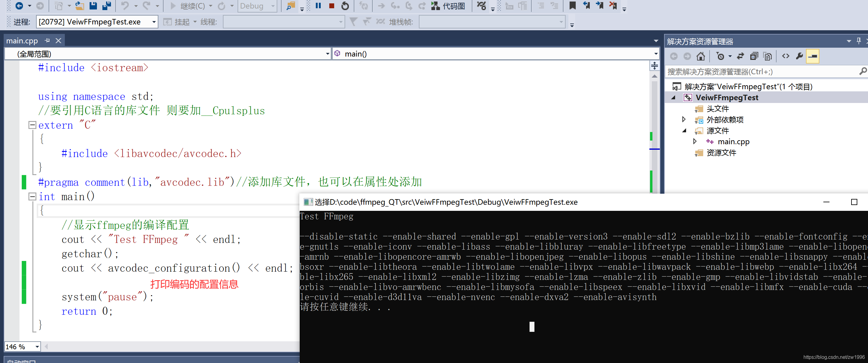
Task: Collapse the VeiwFFmpegTest project node
Action: coord(673,98)
